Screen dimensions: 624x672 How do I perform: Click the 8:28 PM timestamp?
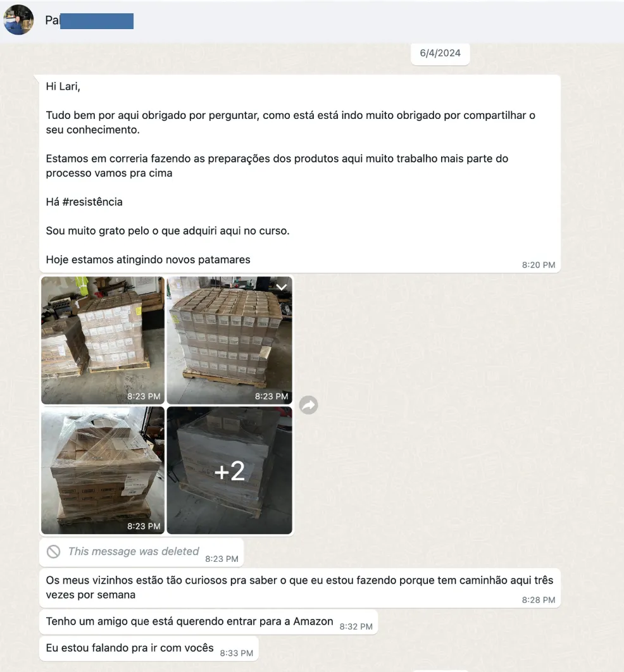pyautogui.click(x=539, y=600)
